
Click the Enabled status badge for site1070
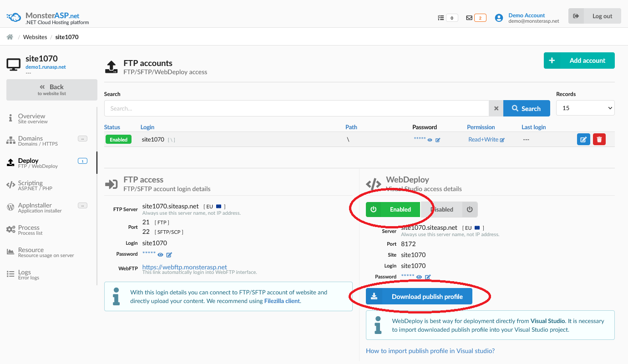point(118,140)
